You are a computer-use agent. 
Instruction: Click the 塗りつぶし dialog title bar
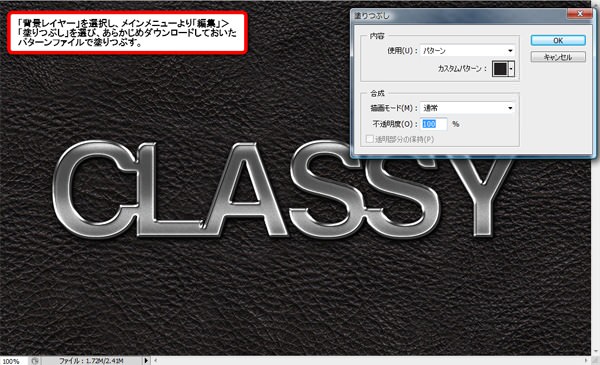[x=459, y=15]
